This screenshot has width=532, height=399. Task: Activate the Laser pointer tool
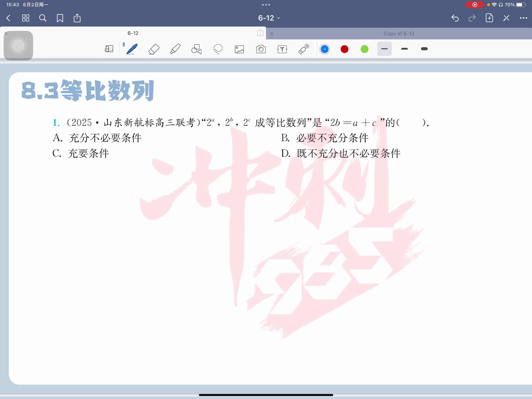coord(304,49)
